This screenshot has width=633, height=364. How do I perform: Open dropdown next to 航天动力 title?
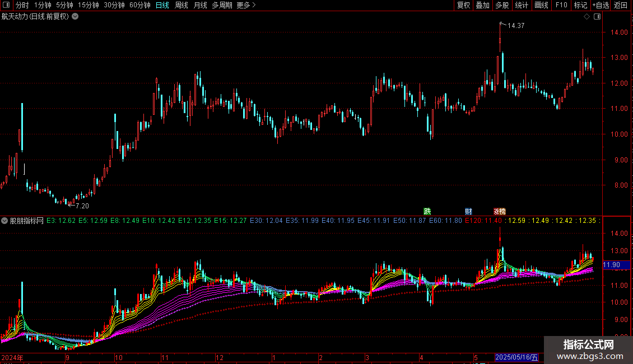coord(75,17)
